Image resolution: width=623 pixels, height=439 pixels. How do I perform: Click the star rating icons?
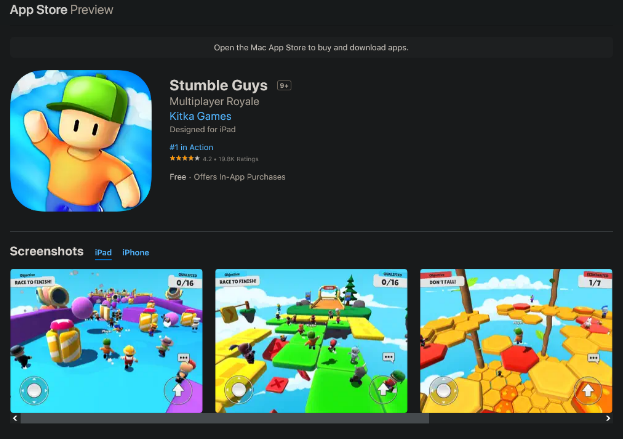(x=185, y=159)
